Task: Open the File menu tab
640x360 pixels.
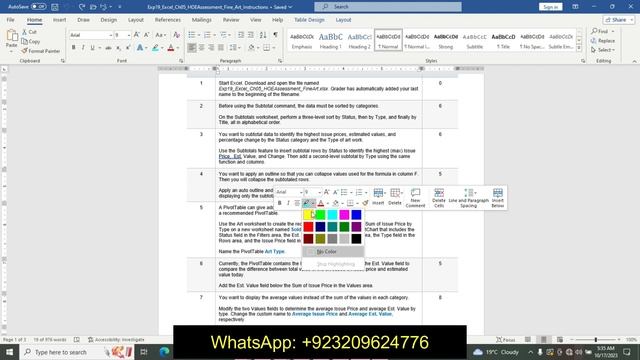Action: point(11,20)
